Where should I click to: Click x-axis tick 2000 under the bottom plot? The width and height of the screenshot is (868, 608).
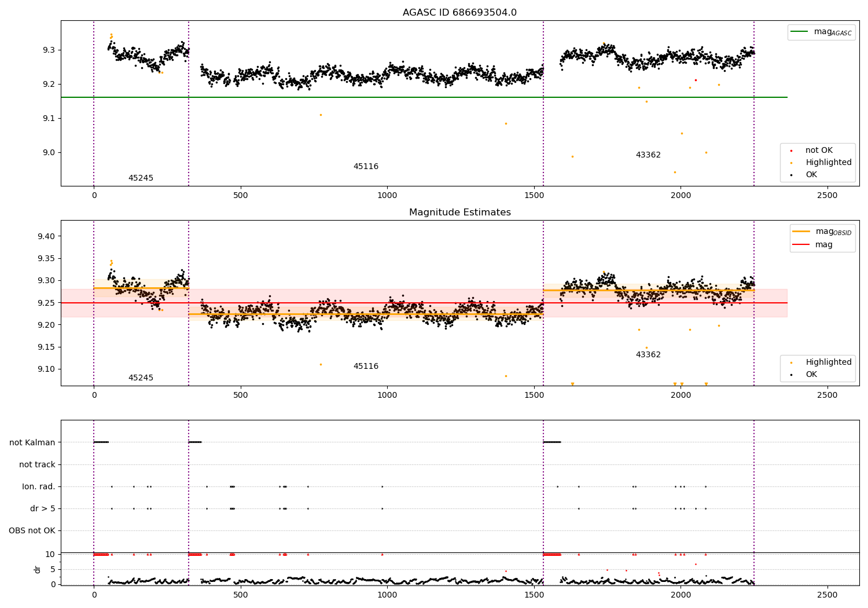point(681,595)
